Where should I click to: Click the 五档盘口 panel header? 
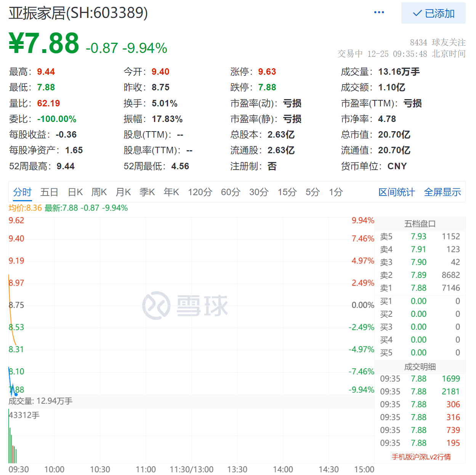[x=420, y=224]
